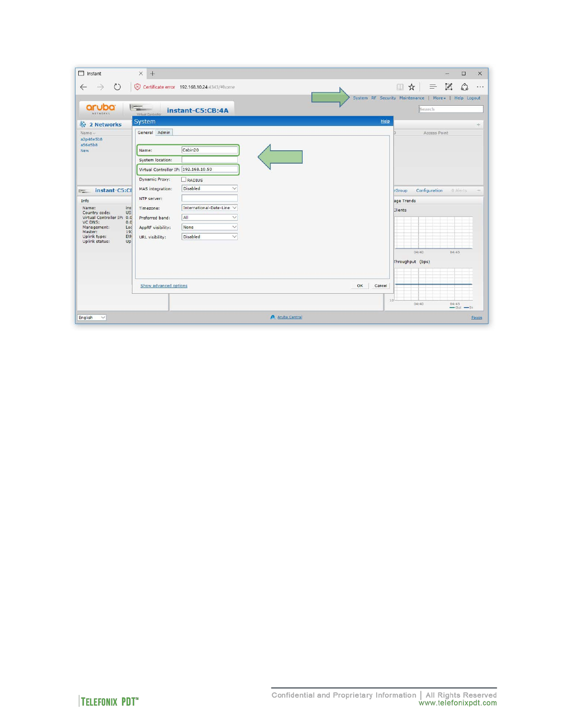The height and width of the screenshot is (728, 563).
Task: Reload the page with refresh icon
Action: 117,87
